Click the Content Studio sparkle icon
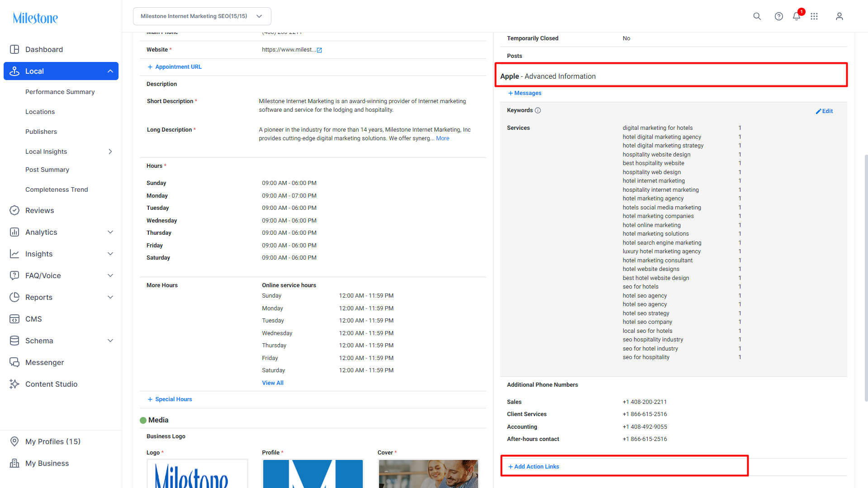 point(14,384)
